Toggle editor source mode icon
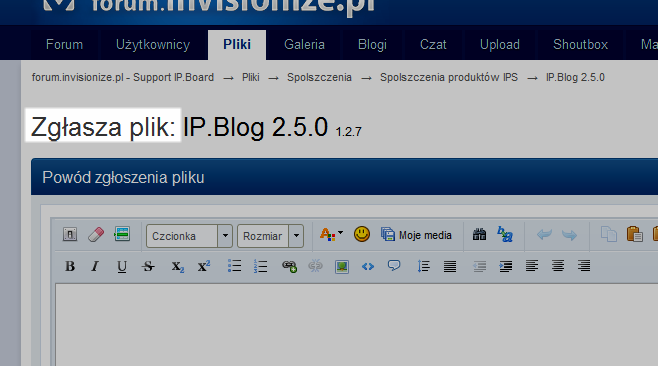658x366 pixels. (x=70, y=234)
